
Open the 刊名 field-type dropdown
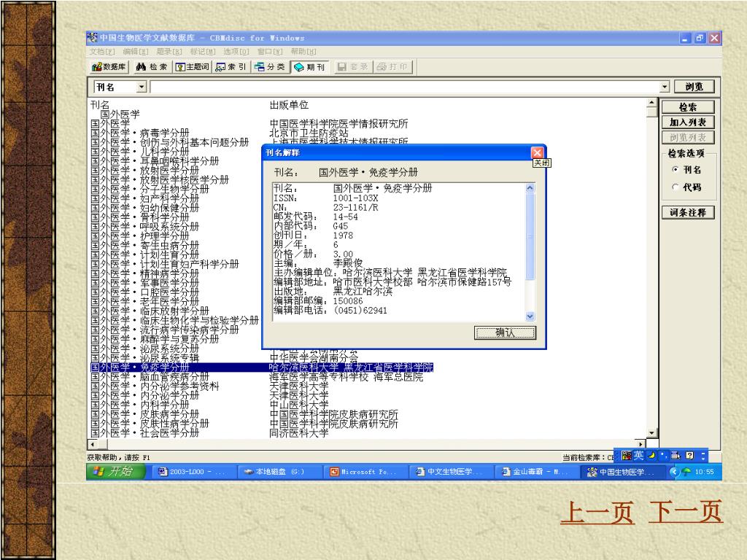(x=141, y=87)
